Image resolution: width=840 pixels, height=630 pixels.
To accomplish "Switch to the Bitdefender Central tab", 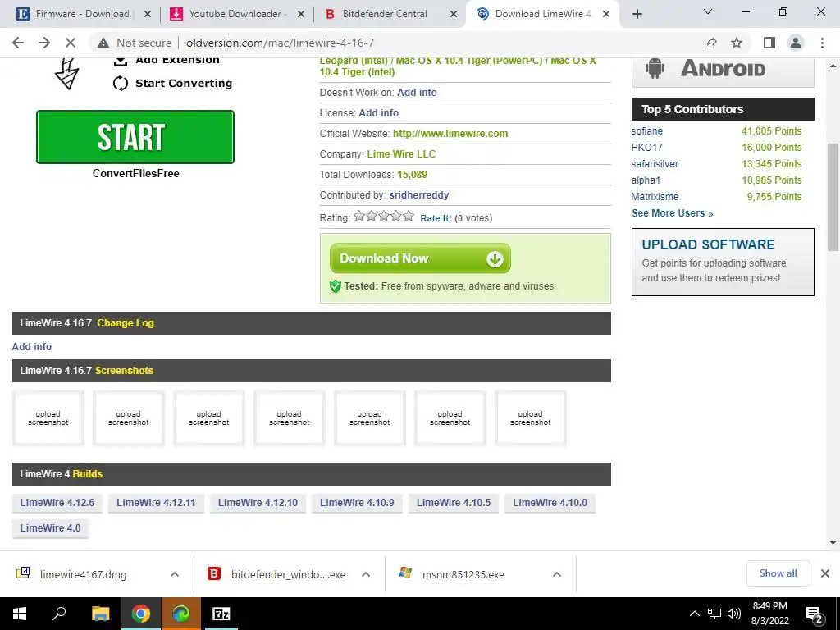I will (x=385, y=14).
